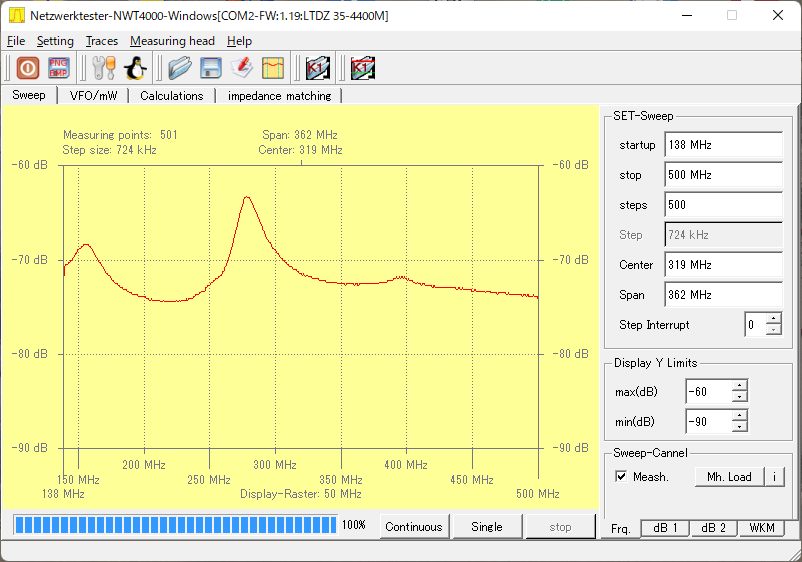Switch to the VFO/mW tab
The width and height of the screenshot is (802, 562).
(x=94, y=96)
